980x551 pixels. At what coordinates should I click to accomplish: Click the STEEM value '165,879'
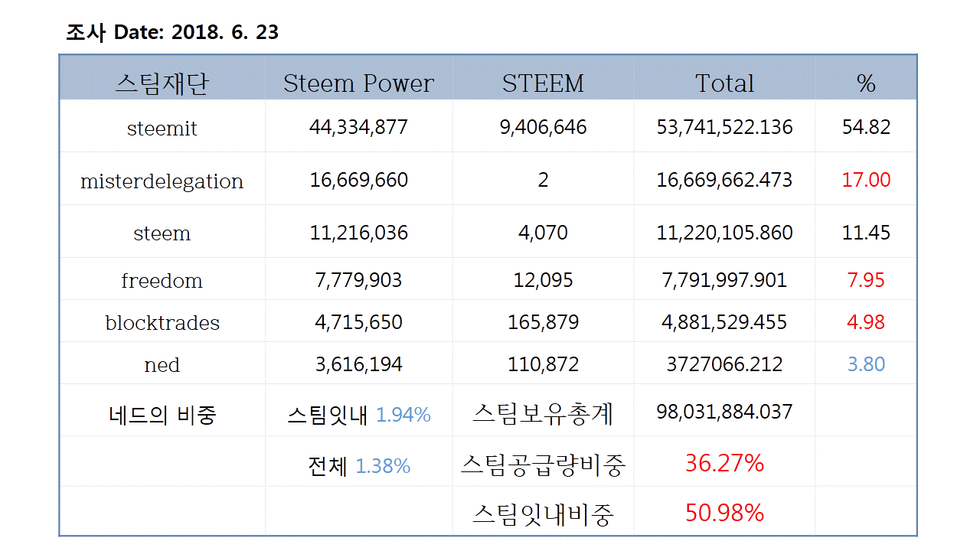tap(543, 322)
